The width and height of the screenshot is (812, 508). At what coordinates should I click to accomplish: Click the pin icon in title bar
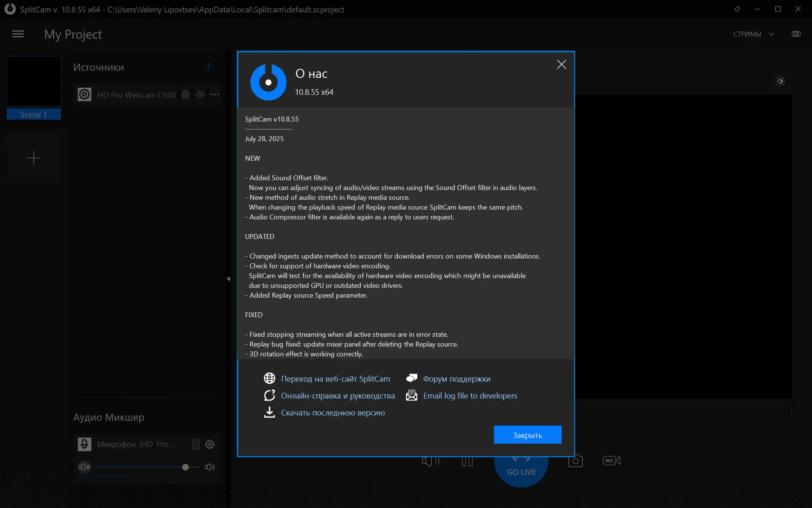click(x=737, y=9)
